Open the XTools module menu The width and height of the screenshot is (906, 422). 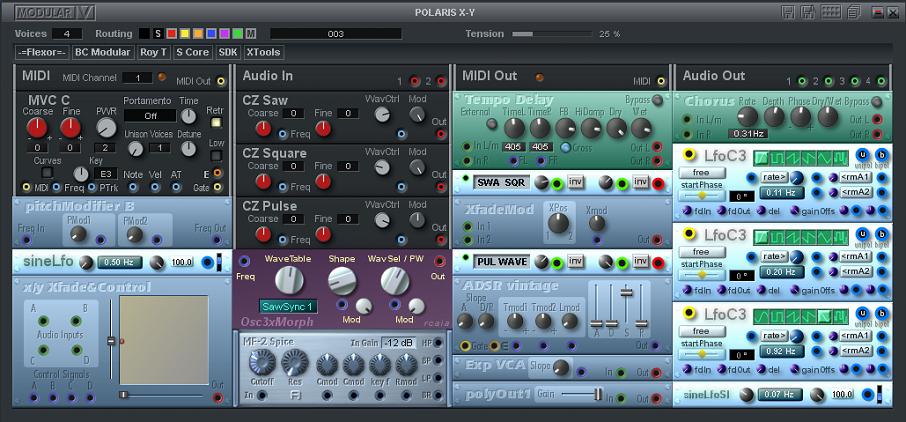(x=263, y=52)
